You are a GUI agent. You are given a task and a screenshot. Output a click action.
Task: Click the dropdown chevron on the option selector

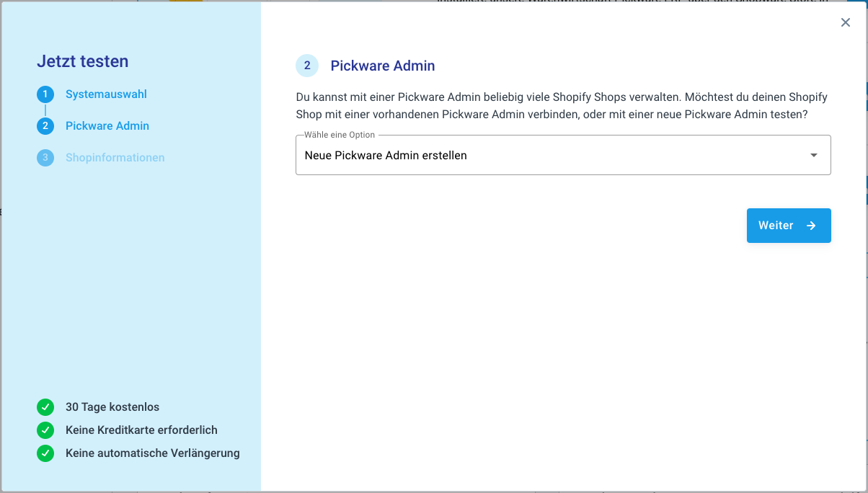click(813, 155)
